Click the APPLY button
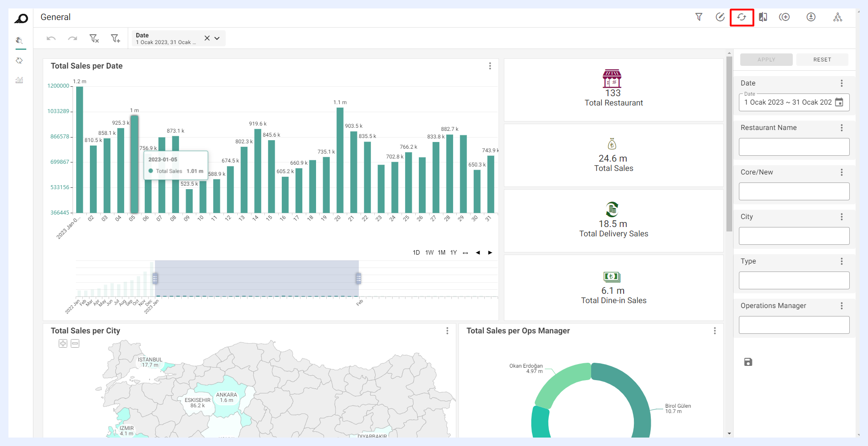868x446 pixels. tap(767, 60)
